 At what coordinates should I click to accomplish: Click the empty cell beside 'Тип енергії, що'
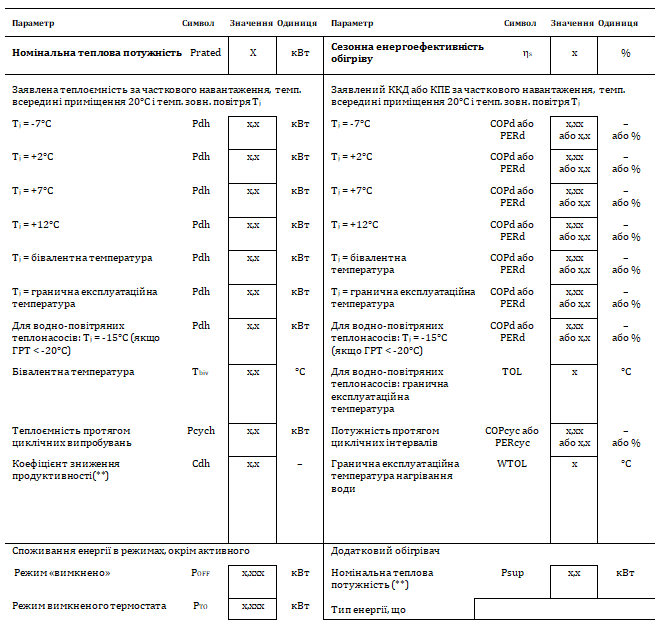click(564, 609)
